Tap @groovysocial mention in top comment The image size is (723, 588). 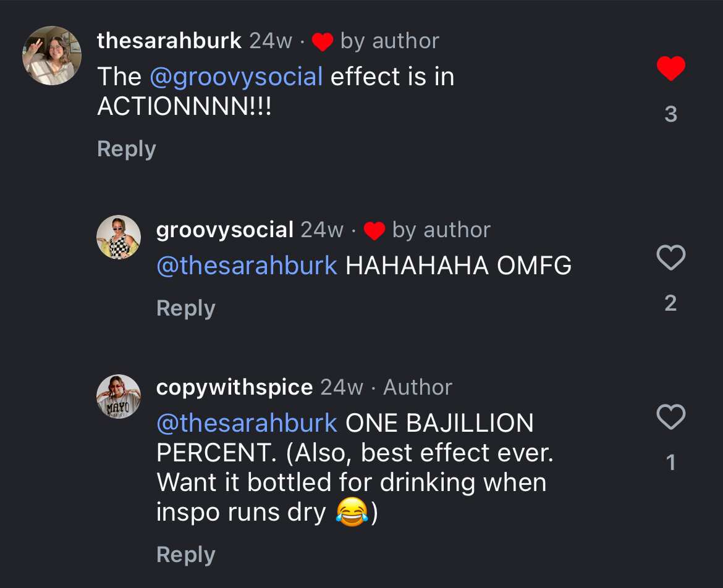236,77
